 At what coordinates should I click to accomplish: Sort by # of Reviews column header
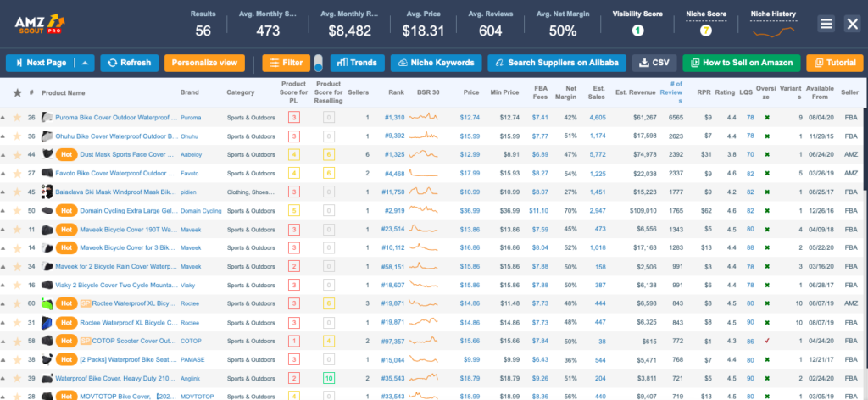[671, 92]
